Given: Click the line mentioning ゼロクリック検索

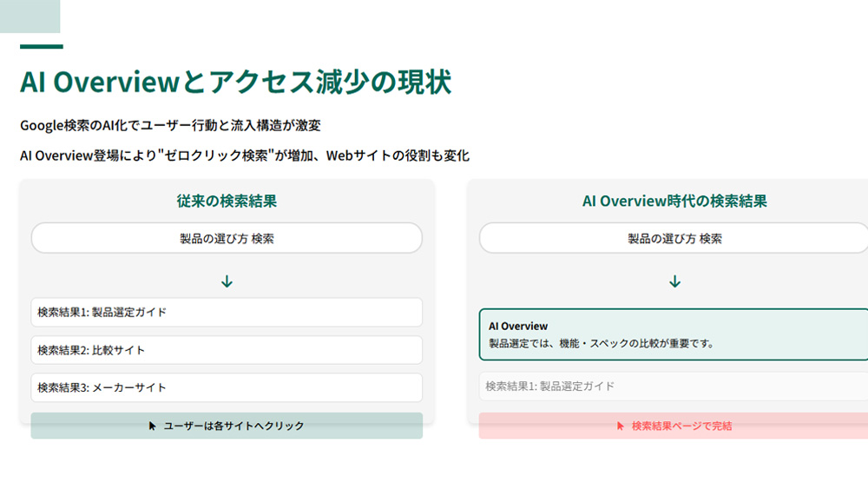Looking at the screenshot, I should click(x=245, y=155).
